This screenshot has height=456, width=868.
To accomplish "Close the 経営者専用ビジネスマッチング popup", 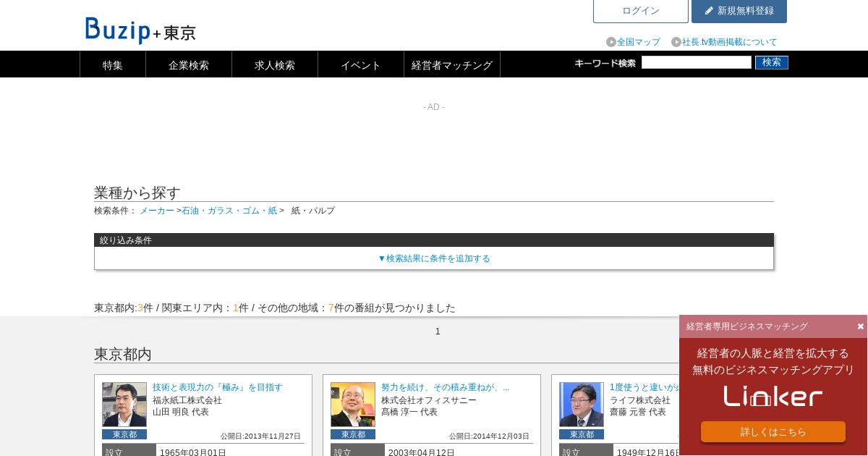I will tap(861, 326).
